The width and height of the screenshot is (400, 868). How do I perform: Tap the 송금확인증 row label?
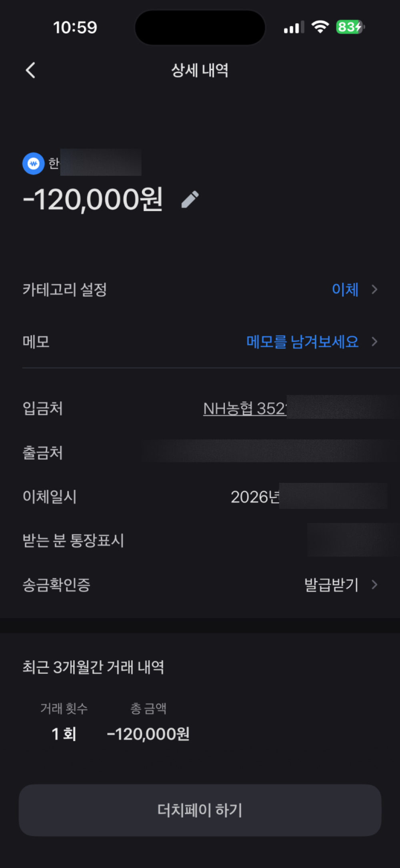point(56,585)
